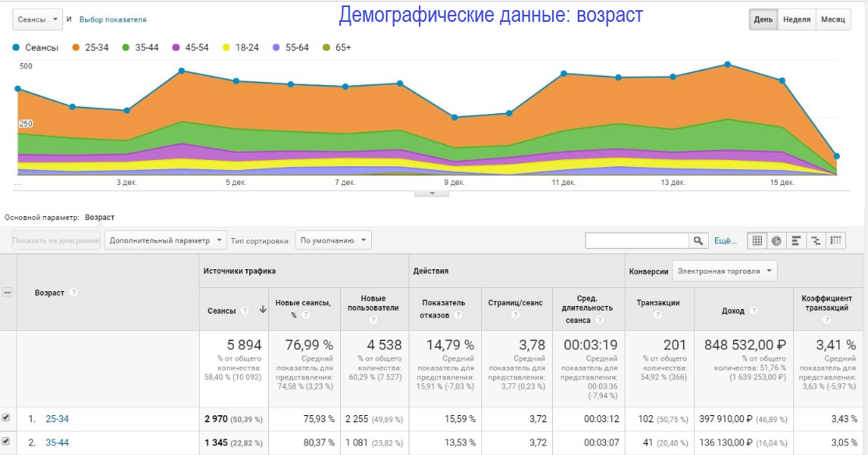Switch chart to Месяц view
The height and width of the screenshot is (455, 868).
tap(833, 20)
